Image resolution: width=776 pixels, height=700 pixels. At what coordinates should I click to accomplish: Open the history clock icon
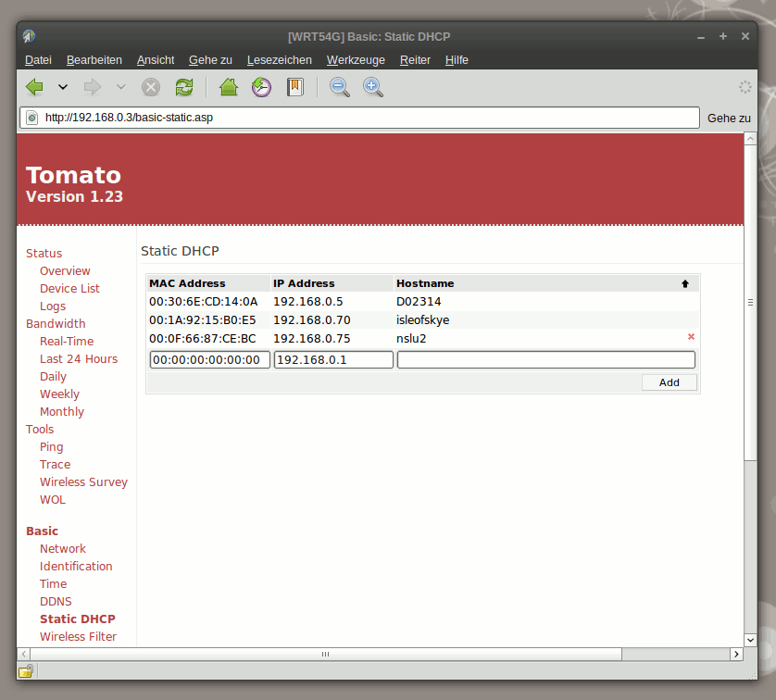click(x=261, y=87)
